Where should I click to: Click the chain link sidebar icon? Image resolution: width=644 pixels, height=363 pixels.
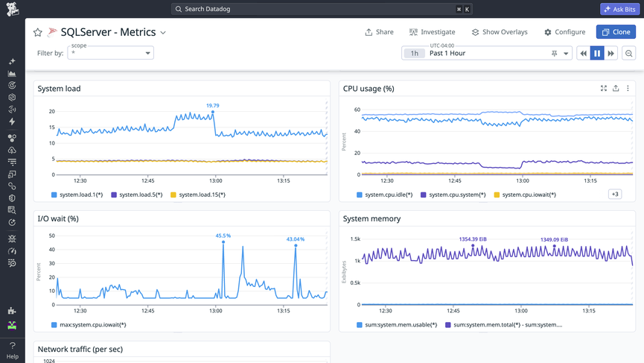click(x=12, y=186)
